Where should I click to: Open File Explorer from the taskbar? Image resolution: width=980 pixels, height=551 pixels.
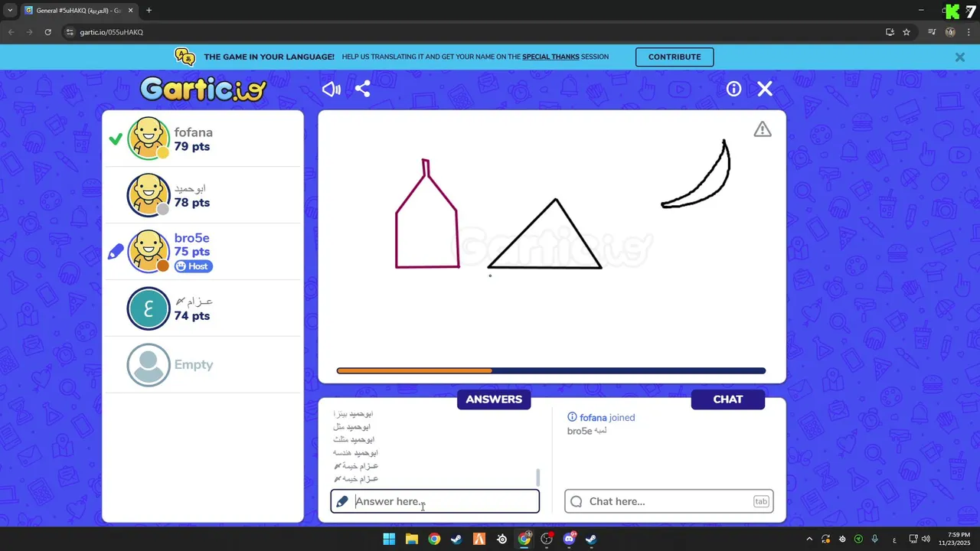412,539
